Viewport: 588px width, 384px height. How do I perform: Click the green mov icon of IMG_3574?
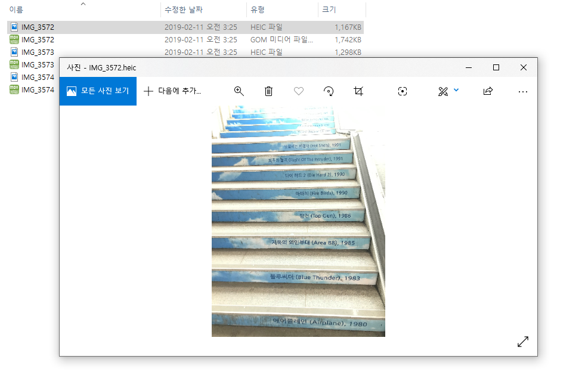click(14, 89)
